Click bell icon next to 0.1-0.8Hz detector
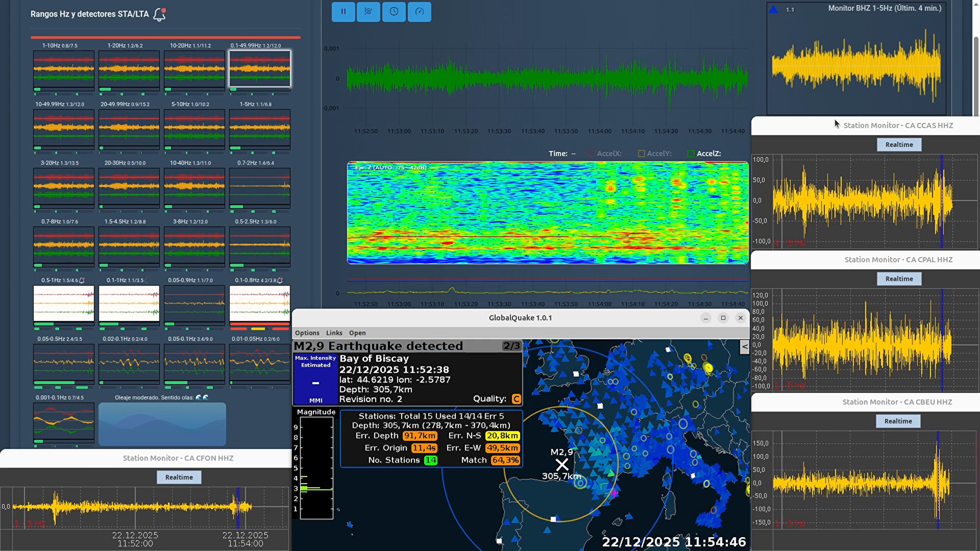Viewport: 980px width, 551px height. (280, 280)
